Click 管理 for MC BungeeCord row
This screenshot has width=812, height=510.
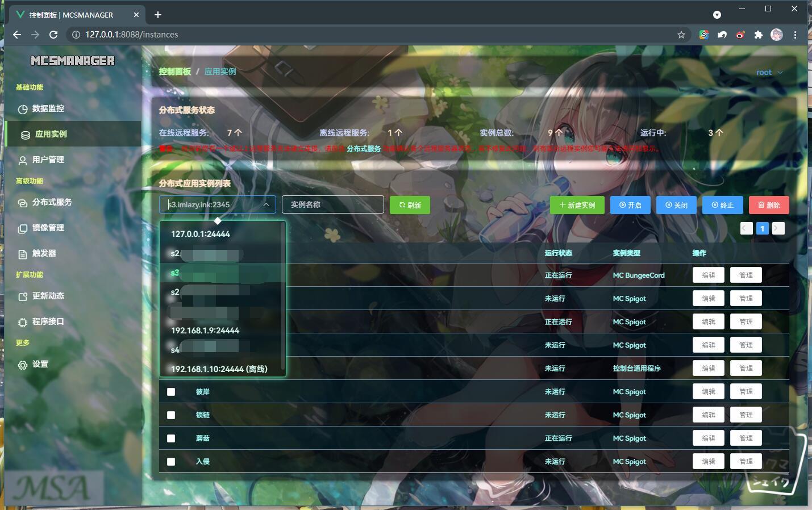pyautogui.click(x=746, y=275)
